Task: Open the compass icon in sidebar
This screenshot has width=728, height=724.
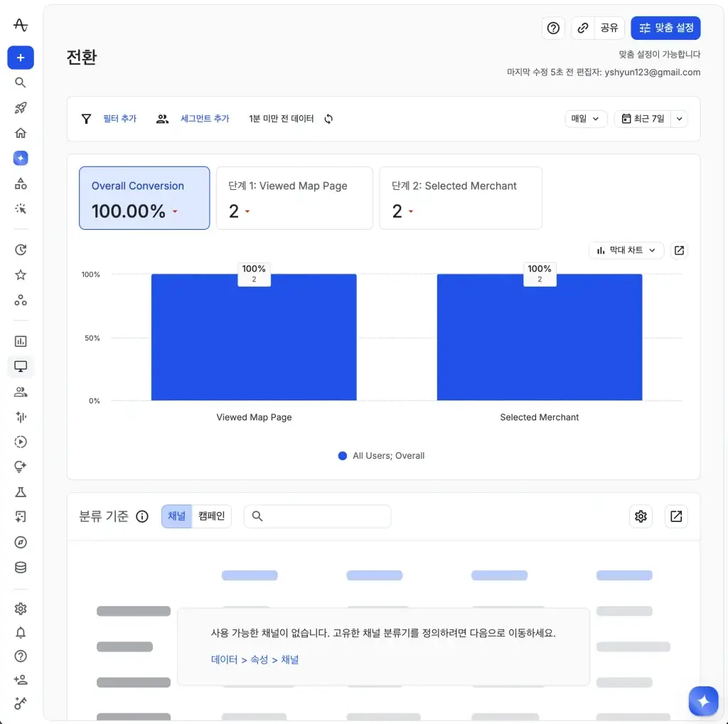Action: (21, 542)
